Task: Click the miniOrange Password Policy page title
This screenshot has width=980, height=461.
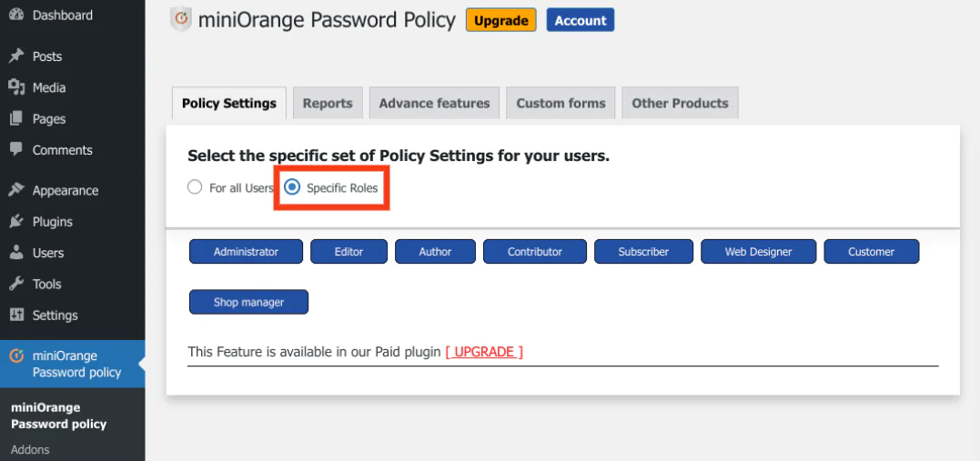Action: click(327, 20)
